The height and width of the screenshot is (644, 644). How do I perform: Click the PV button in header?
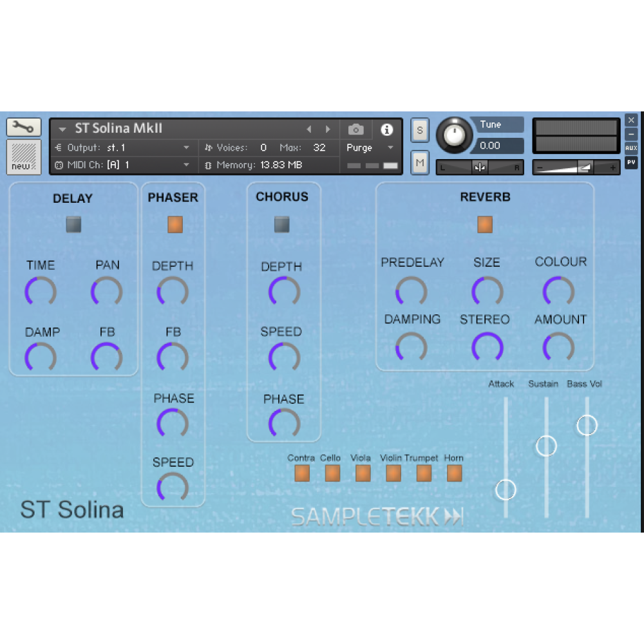631,162
